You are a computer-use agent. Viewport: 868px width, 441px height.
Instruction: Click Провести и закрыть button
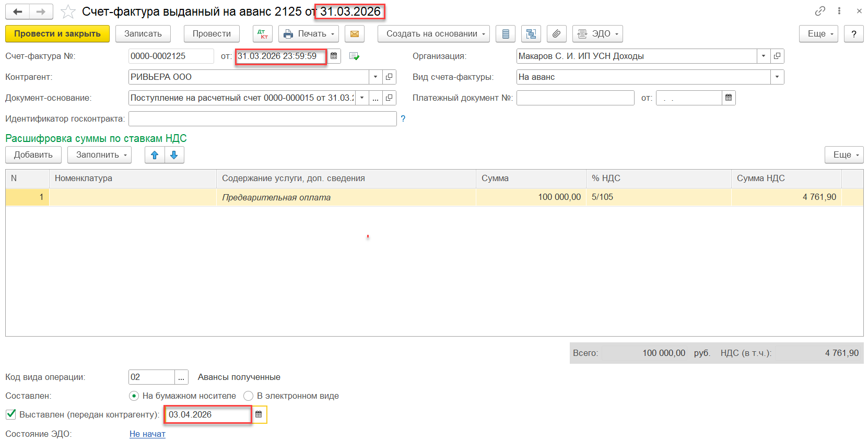(x=57, y=34)
